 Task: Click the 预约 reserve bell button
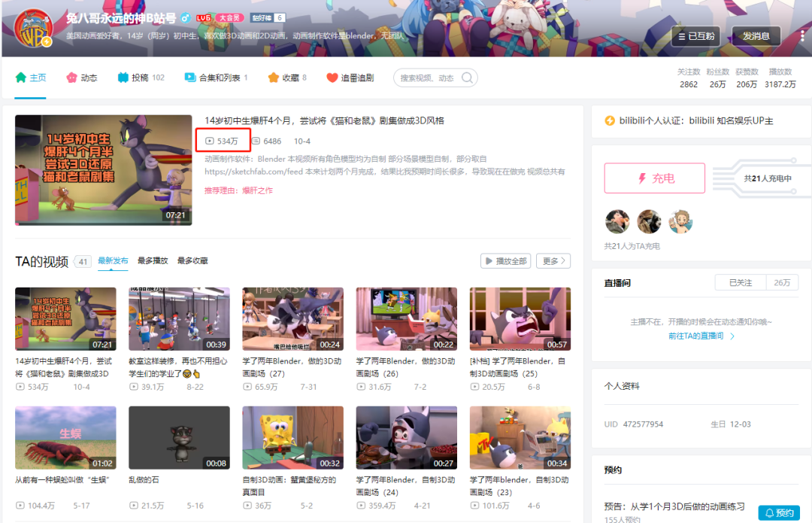(780, 513)
